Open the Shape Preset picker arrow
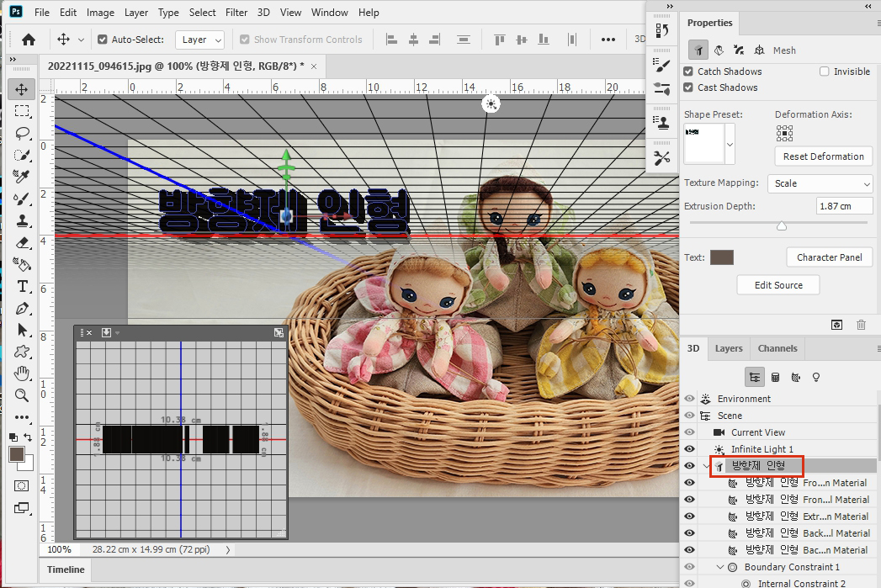Image resolution: width=881 pixels, height=588 pixels. pyautogui.click(x=730, y=145)
